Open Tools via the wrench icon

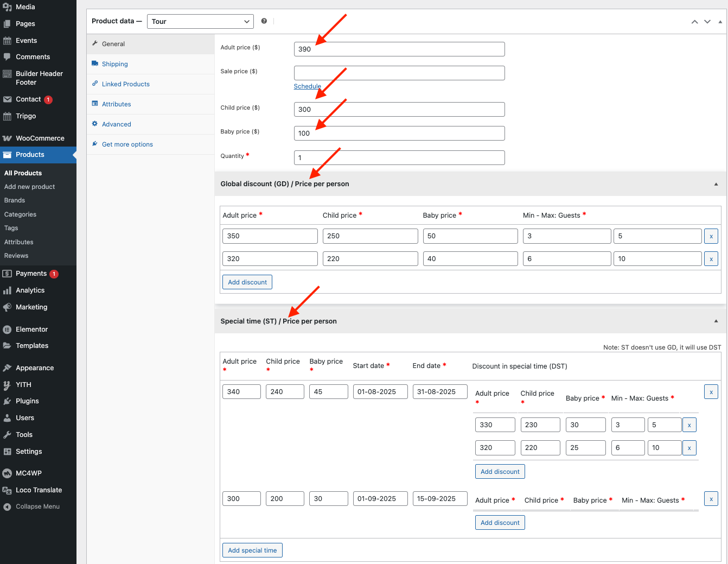tap(7, 435)
